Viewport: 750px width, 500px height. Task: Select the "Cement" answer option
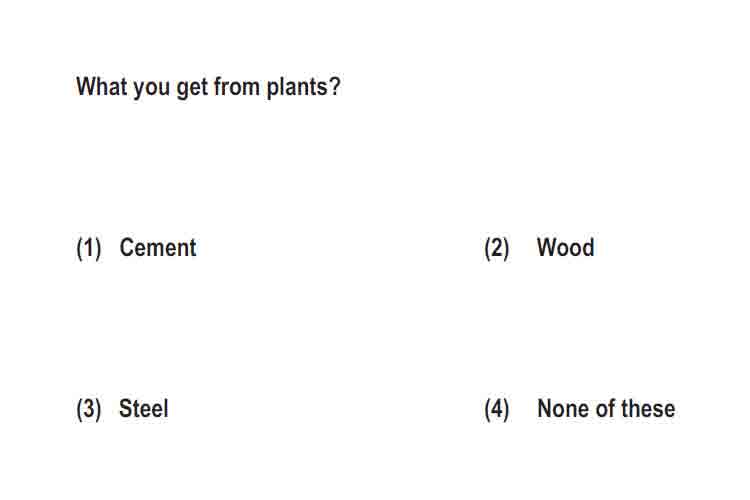point(158,248)
